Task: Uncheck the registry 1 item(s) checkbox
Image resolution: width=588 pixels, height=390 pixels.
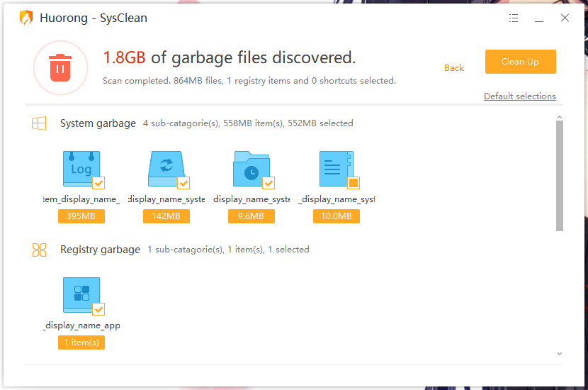Action: pos(98,309)
